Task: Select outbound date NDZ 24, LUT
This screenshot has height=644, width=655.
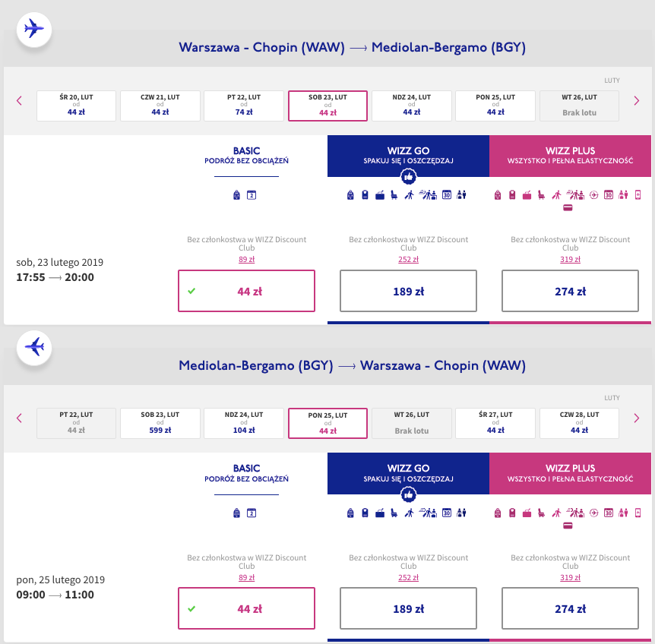Action: click(411, 106)
